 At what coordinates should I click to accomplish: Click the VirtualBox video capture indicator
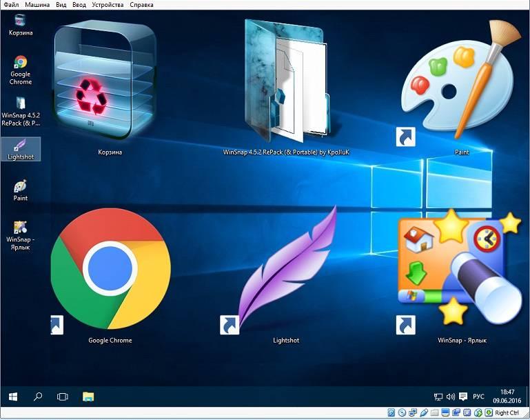(x=456, y=412)
